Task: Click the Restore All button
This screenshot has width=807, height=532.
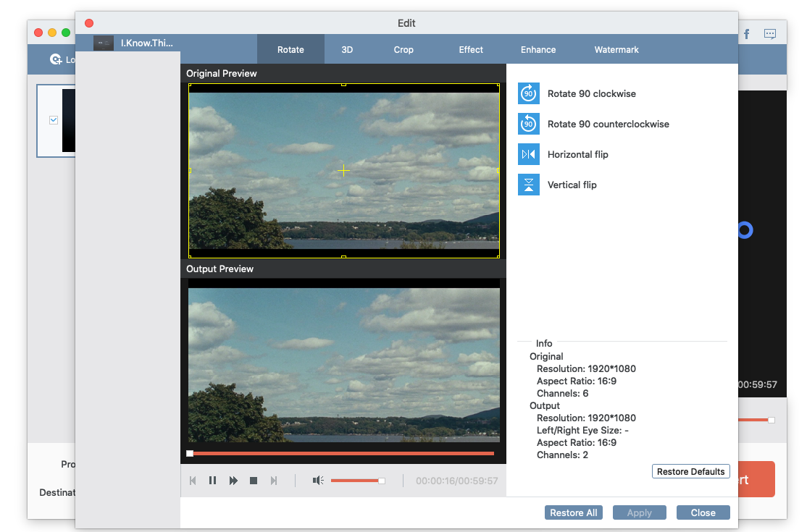Action: coord(574,512)
